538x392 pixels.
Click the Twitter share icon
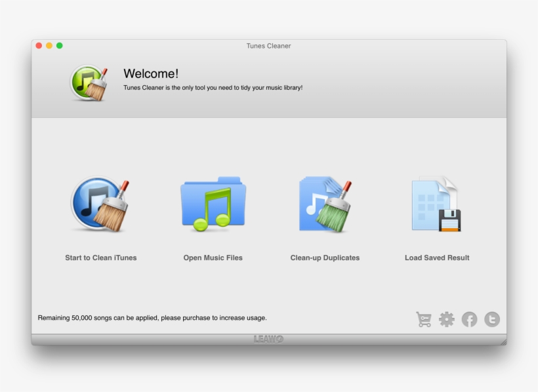click(x=492, y=319)
